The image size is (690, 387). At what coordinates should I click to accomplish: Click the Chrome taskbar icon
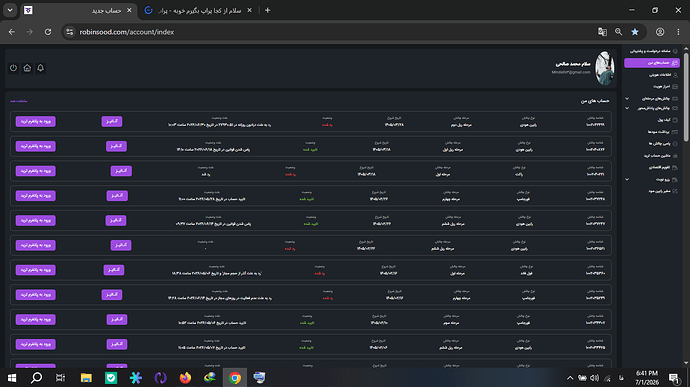[235, 378]
